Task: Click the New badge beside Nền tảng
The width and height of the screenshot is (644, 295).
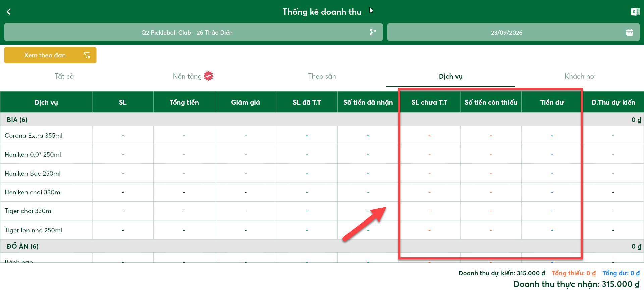Action: (x=209, y=76)
